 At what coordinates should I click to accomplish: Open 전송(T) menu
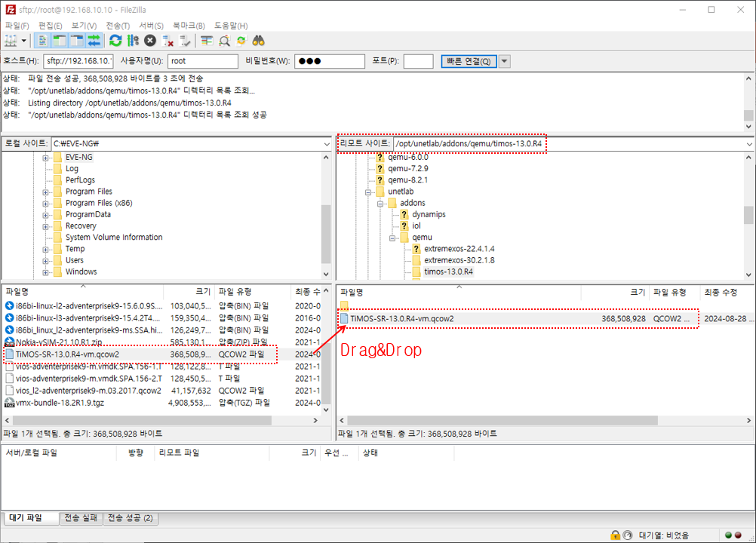118,26
